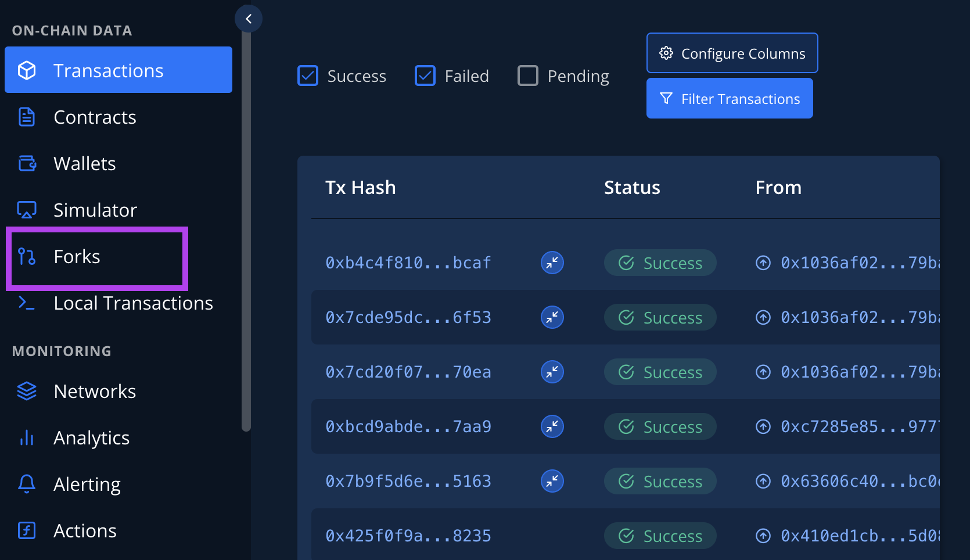970x560 pixels.
Task: Click the Alerting bell icon
Action: pyautogui.click(x=27, y=484)
